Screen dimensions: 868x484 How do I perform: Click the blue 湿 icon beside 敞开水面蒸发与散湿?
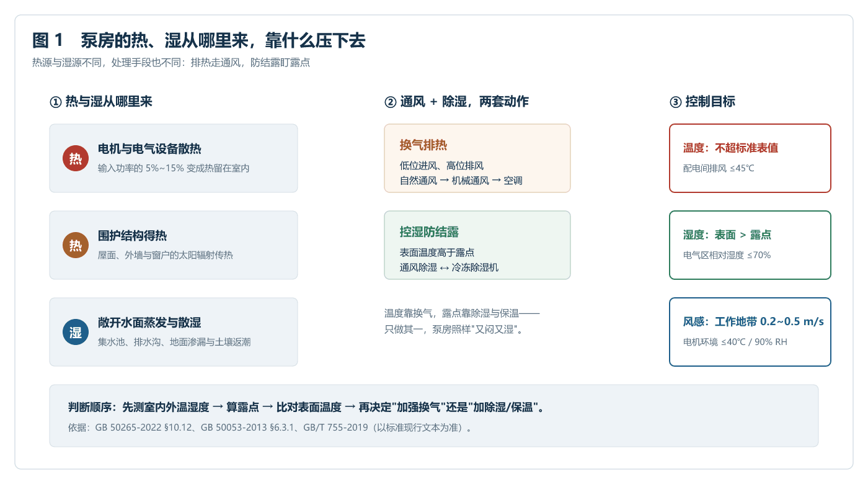tap(76, 333)
